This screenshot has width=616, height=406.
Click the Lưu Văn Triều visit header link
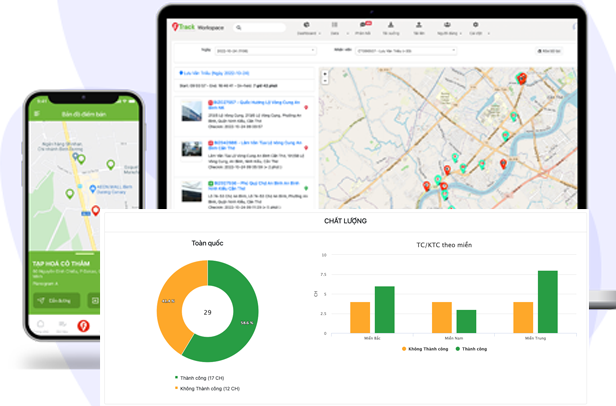214,73
